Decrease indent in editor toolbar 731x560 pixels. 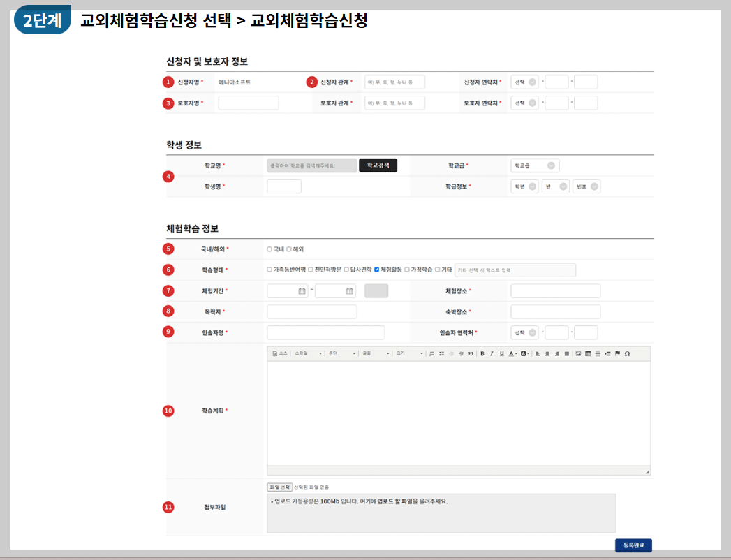451,353
